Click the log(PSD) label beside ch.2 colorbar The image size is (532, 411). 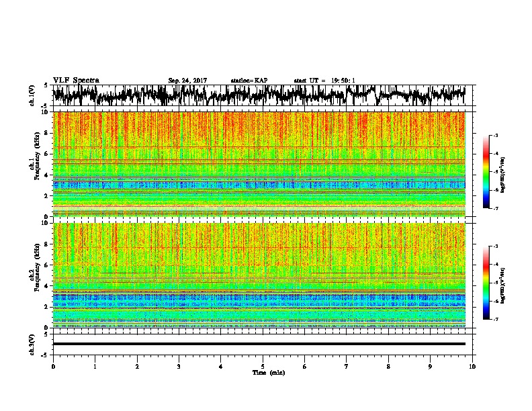503,285
